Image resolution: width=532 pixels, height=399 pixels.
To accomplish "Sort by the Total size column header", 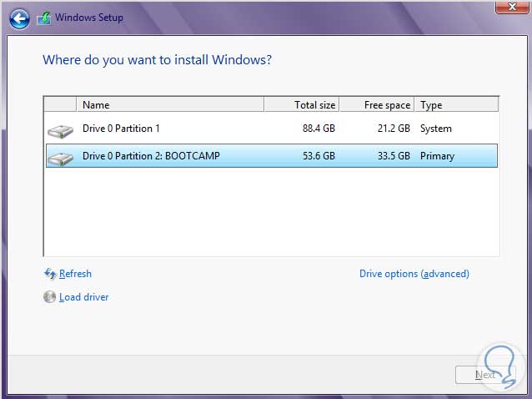I will [301, 104].
